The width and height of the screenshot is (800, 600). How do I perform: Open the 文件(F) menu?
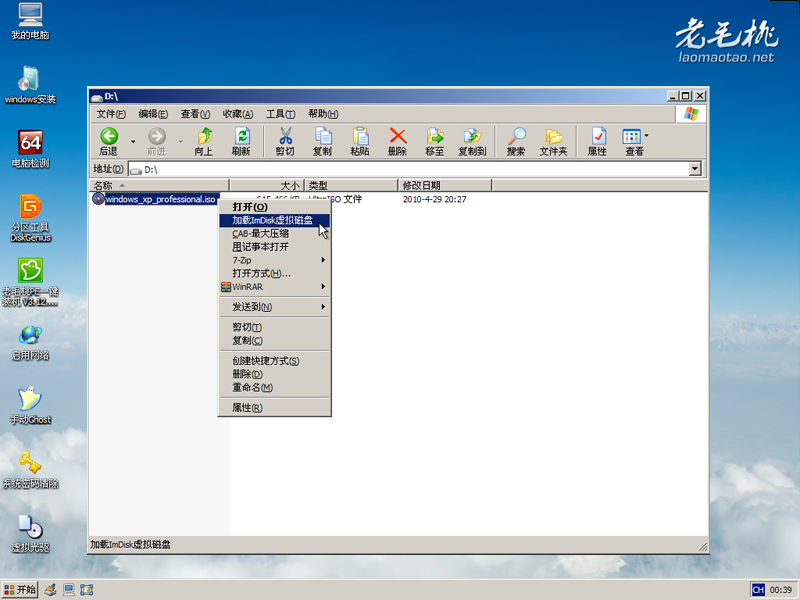[111, 114]
